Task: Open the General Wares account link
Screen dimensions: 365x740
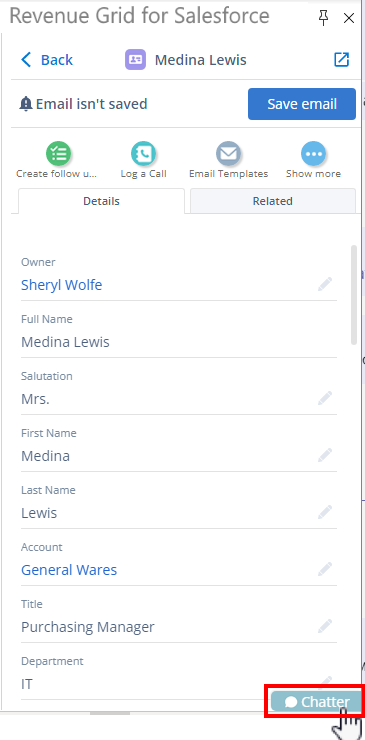Action: point(69,570)
